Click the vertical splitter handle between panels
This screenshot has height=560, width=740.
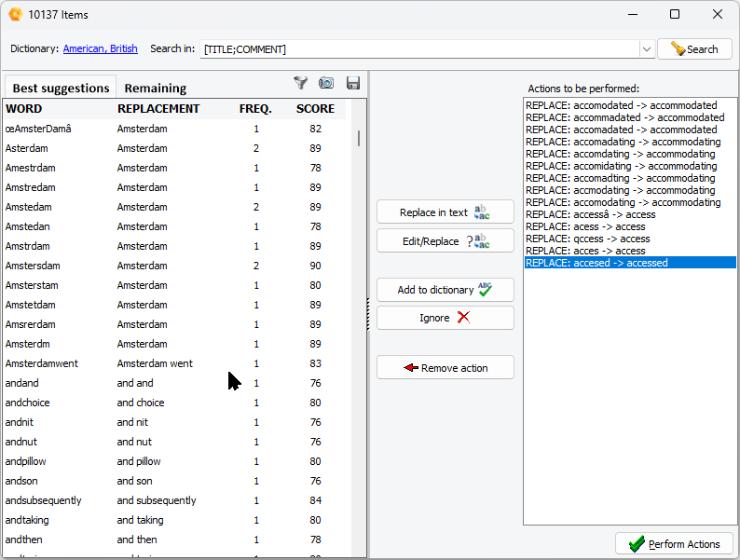(x=367, y=314)
